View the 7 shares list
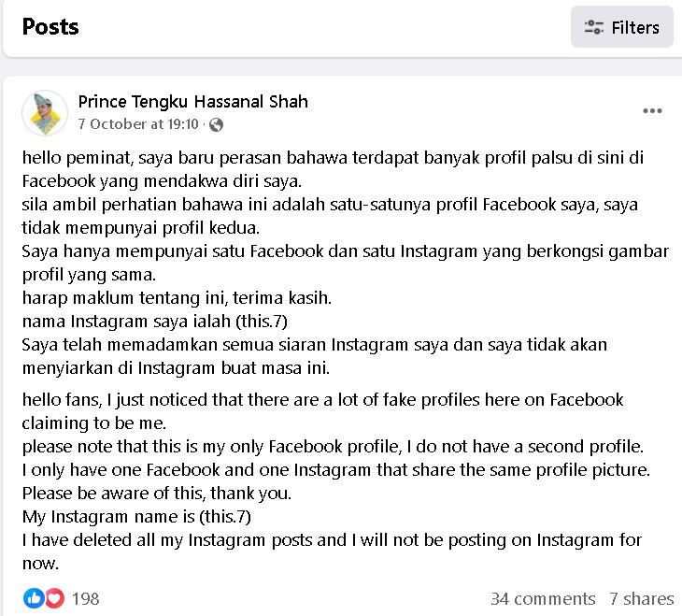 click(x=641, y=598)
